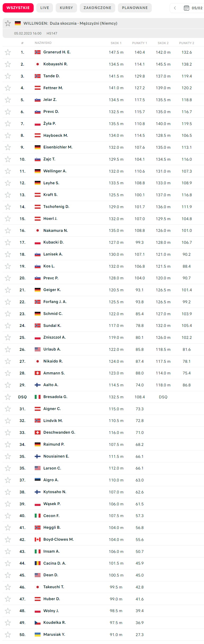Open Kubacki D. result row
Image resolution: width=204 pixels, height=644 pixels.
pos(53,242)
